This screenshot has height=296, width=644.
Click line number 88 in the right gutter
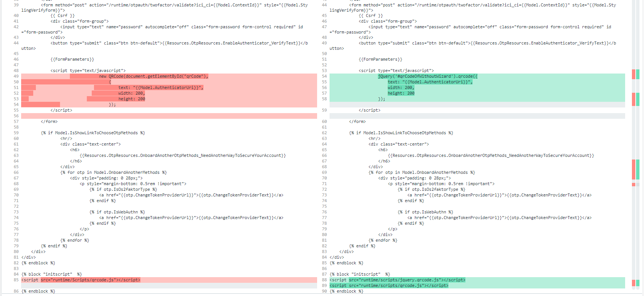tap(324, 280)
